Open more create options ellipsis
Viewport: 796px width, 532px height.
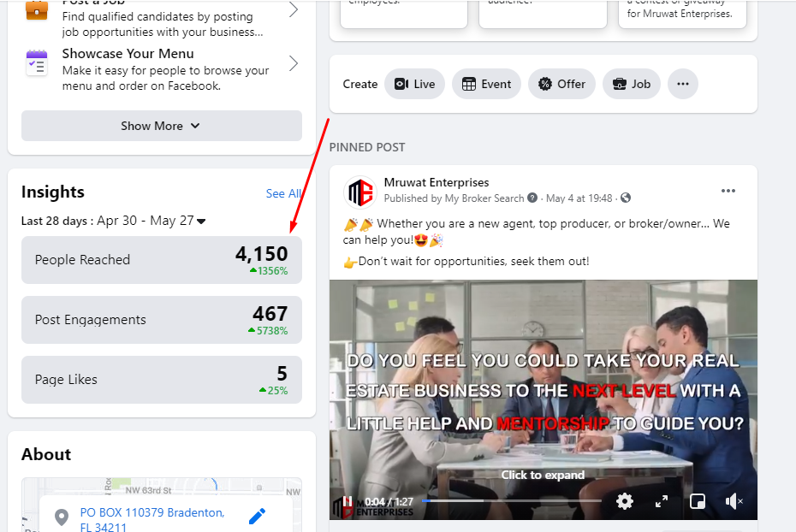682,84
